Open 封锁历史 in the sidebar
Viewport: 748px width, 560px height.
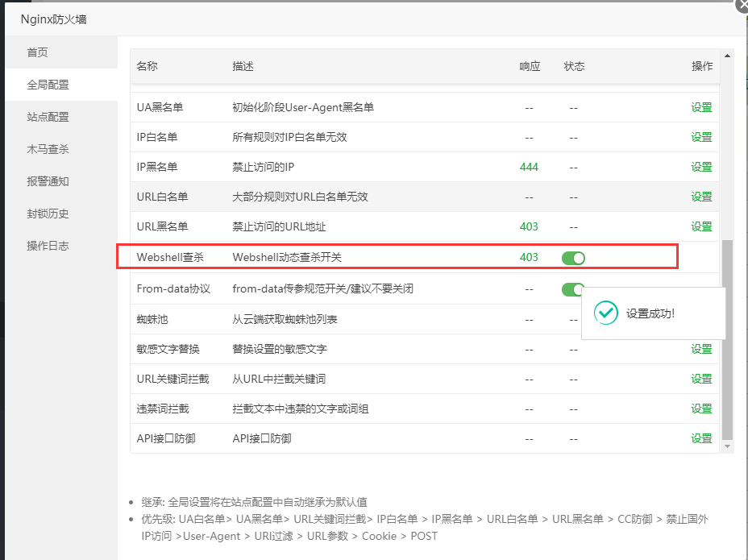[x=61, y=214]
